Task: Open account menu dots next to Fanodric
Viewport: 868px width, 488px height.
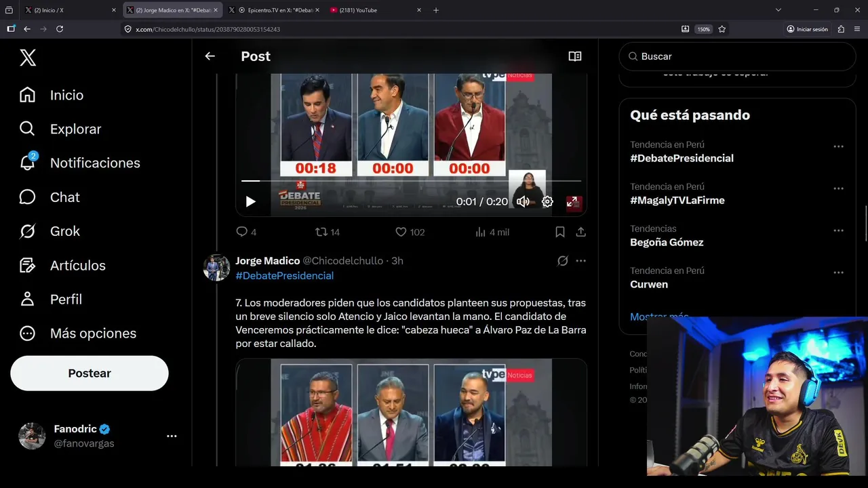Action: [x=172, y=436]
